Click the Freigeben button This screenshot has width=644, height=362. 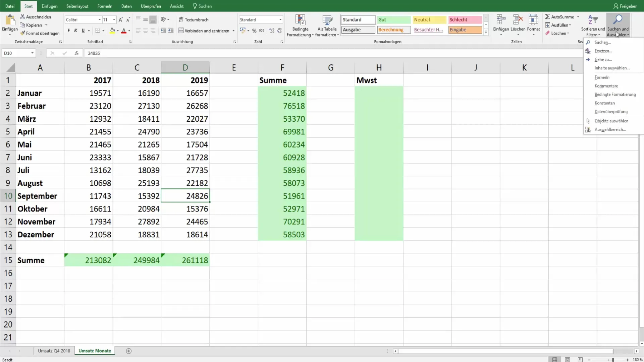pos(625,6)
